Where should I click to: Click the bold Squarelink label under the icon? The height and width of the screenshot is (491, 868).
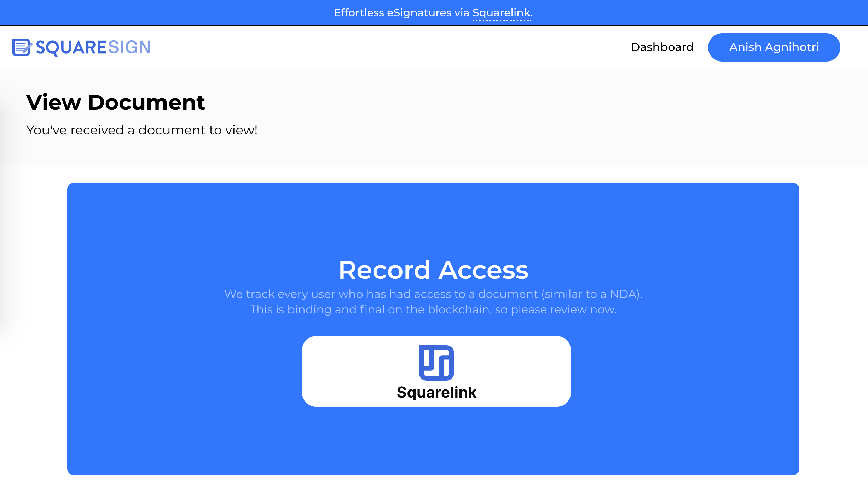coord(436,392)
